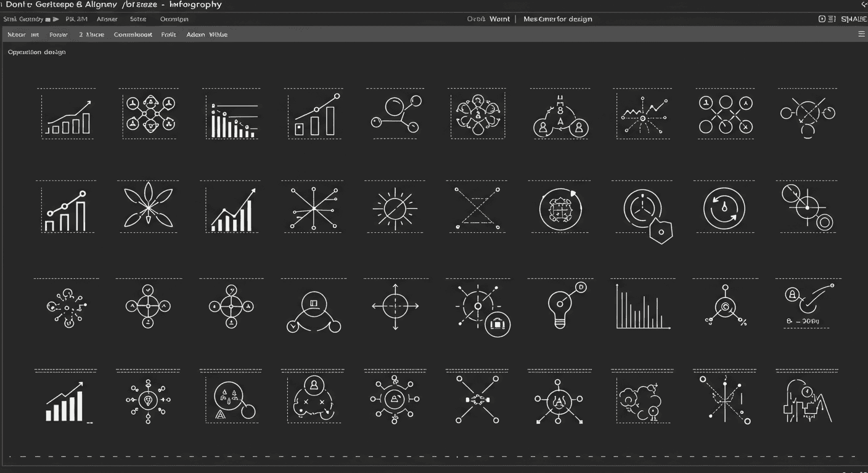
Task: Choose the flower-shaped leaf icon
Action: pos(148,206)
